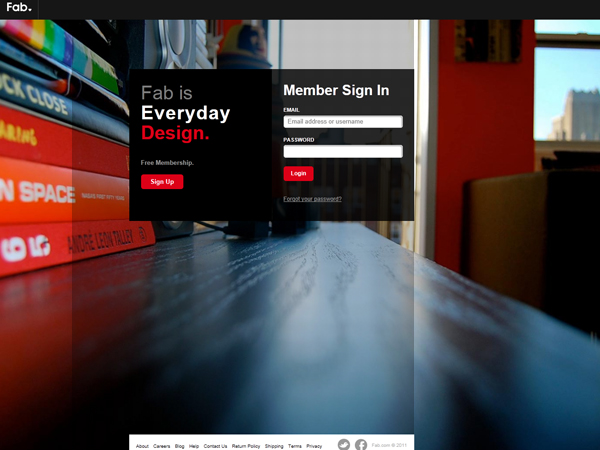Open the Terms footer link

tap(295, 446)
